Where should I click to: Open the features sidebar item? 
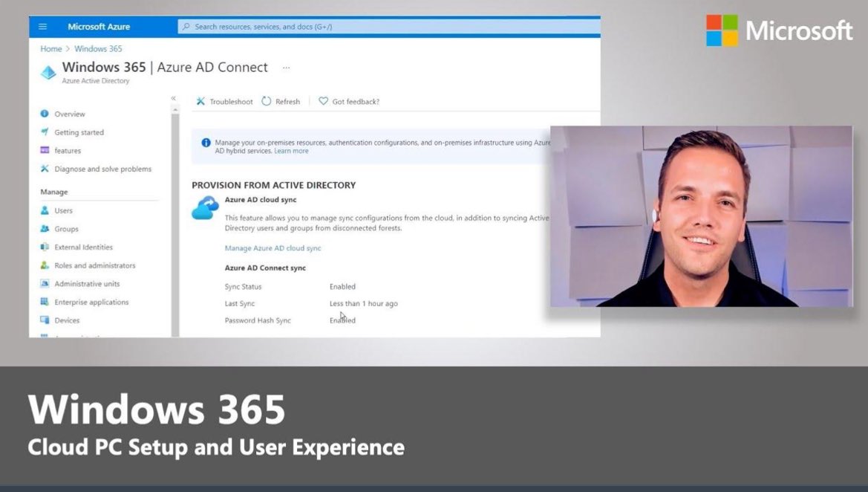tap(68, 151)
